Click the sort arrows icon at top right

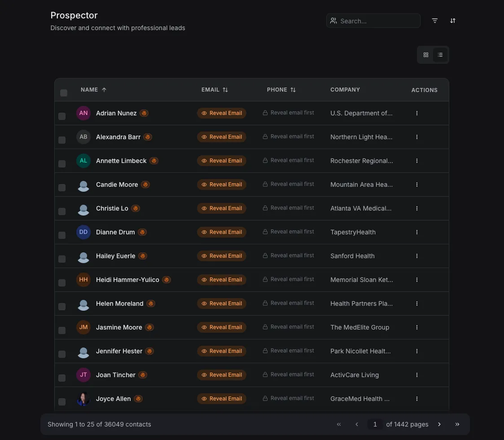[453, 21]
